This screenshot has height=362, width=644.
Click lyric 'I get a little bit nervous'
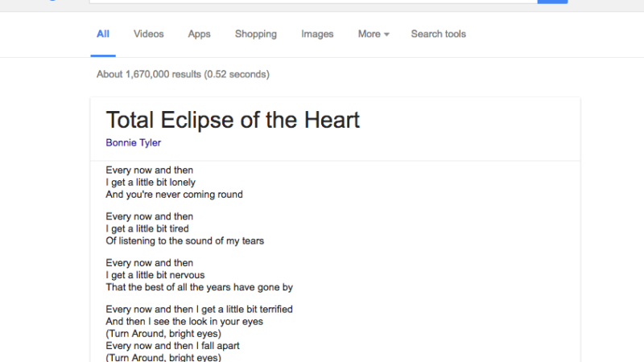coord(155,275)
